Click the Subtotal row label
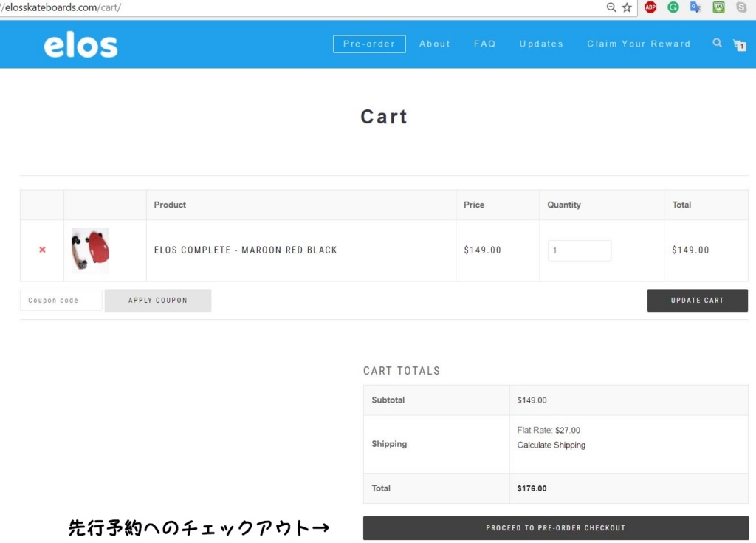This screenshot has width=756, height=543. click(x=388, y=400)
